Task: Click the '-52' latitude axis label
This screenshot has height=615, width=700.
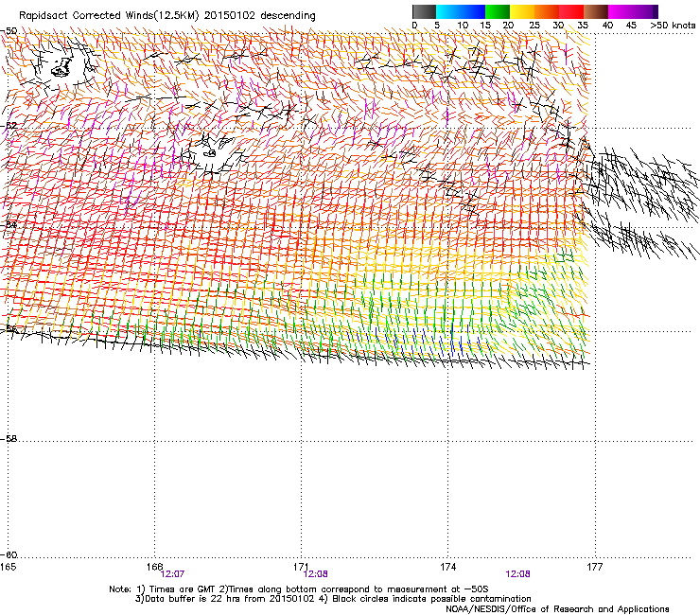Action: (x=9, y=126)
